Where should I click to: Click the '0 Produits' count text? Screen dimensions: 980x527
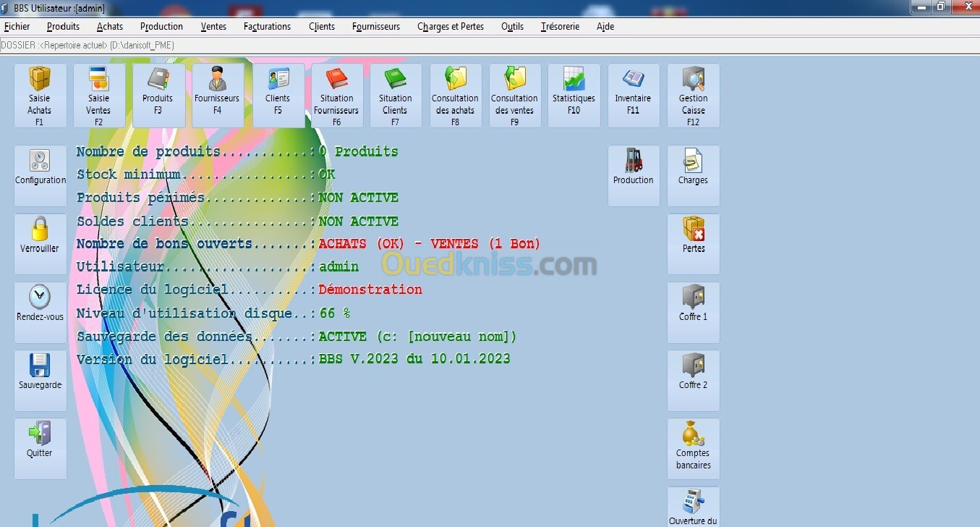click(x=359, y=152)
